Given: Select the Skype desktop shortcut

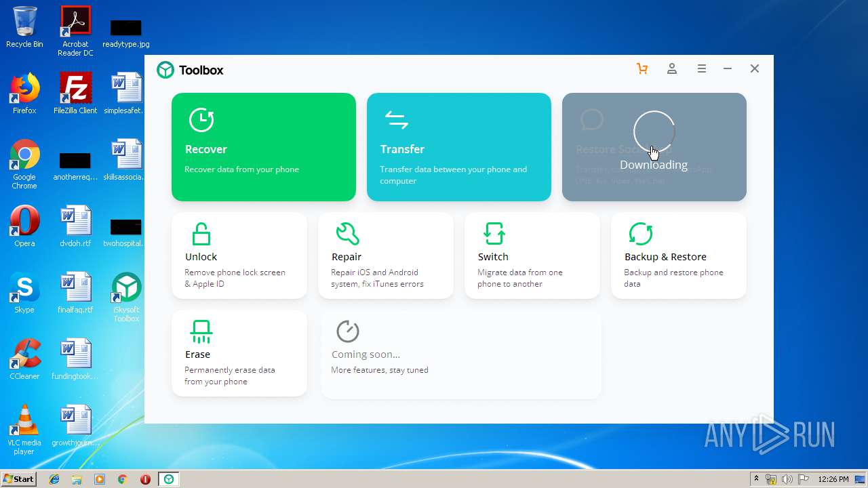Looking at the screenshot, I should point(24,293).
